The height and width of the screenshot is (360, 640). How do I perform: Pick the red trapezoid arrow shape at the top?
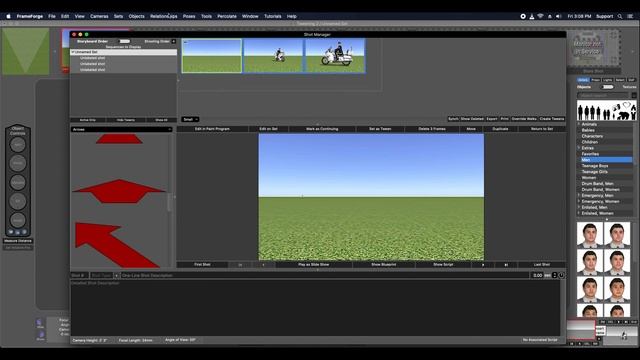119,139
